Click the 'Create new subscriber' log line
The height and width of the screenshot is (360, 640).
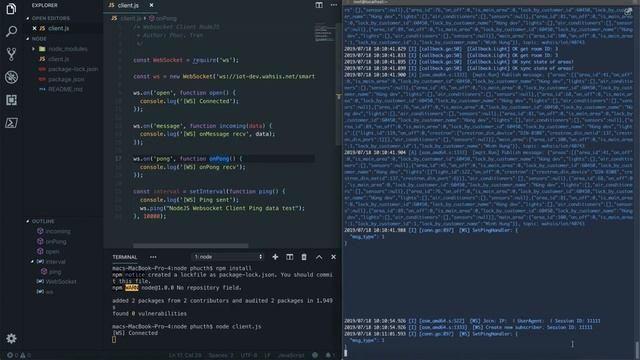click(x=468, y=327)
